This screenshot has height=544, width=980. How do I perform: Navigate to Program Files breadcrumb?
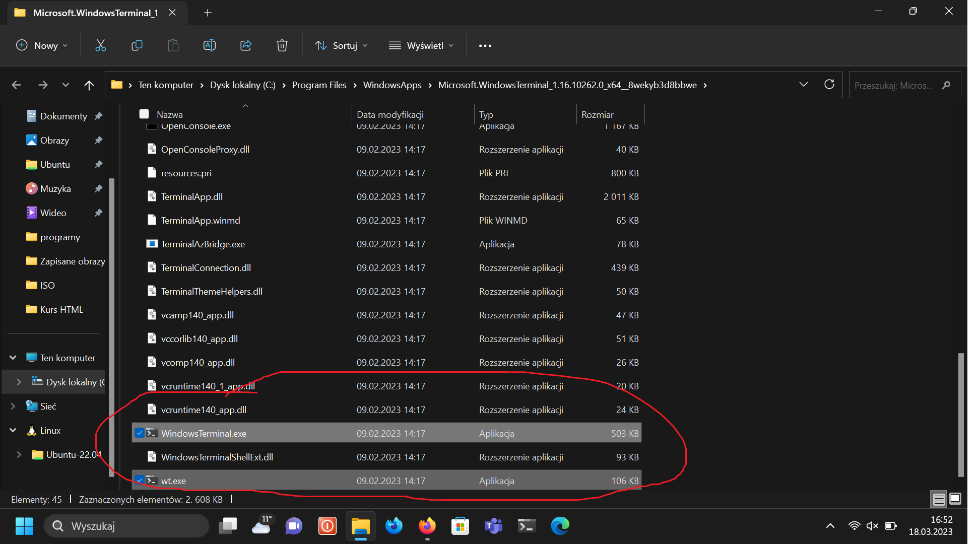319,85
